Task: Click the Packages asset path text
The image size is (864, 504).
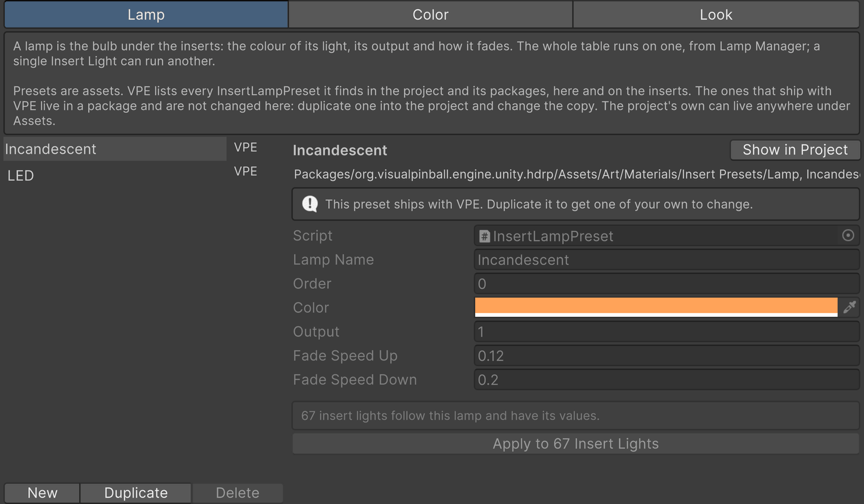Action: [x=577, y=175]
